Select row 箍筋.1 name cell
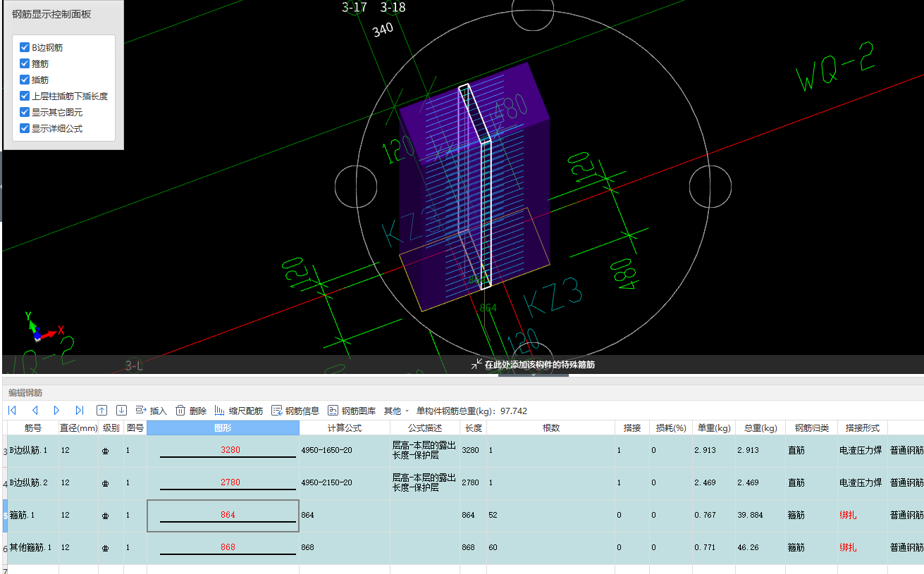Viewport: 924px width, 574px height. 32,515
